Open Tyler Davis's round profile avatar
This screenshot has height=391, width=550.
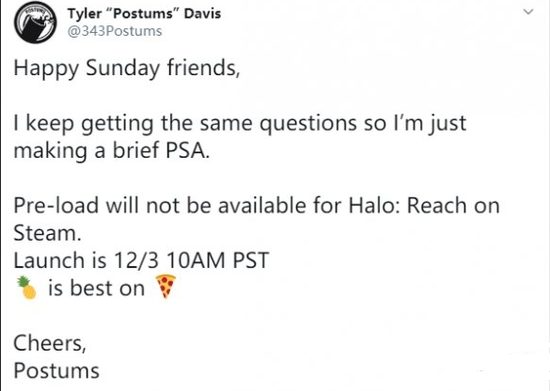[35, 22]
